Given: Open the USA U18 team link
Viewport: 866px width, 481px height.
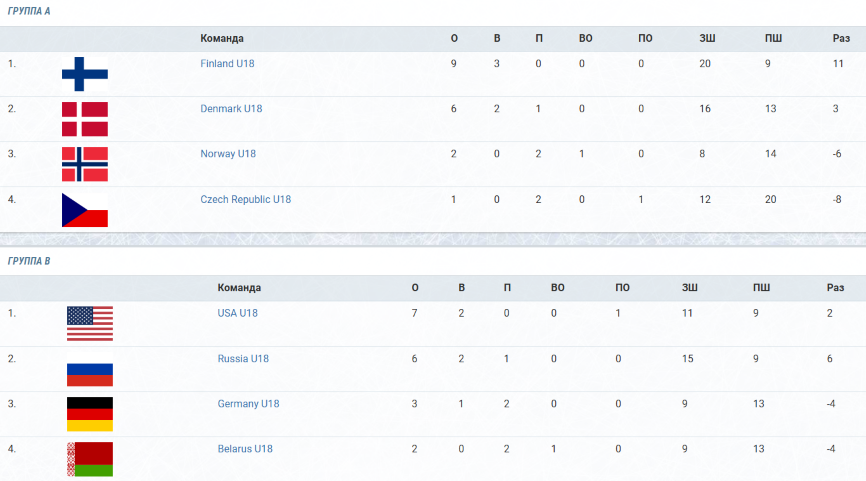Looking at the screenshot, I should (x=237, y=313).
